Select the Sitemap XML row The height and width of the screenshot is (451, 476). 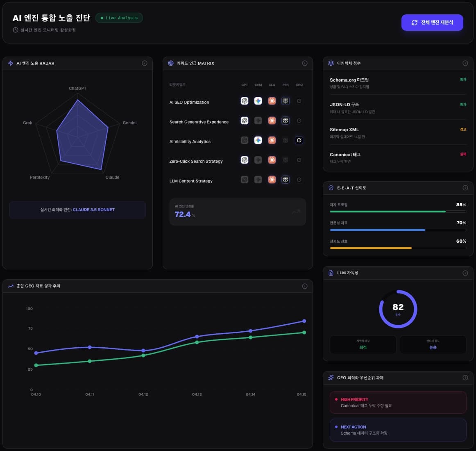point(398,133)
